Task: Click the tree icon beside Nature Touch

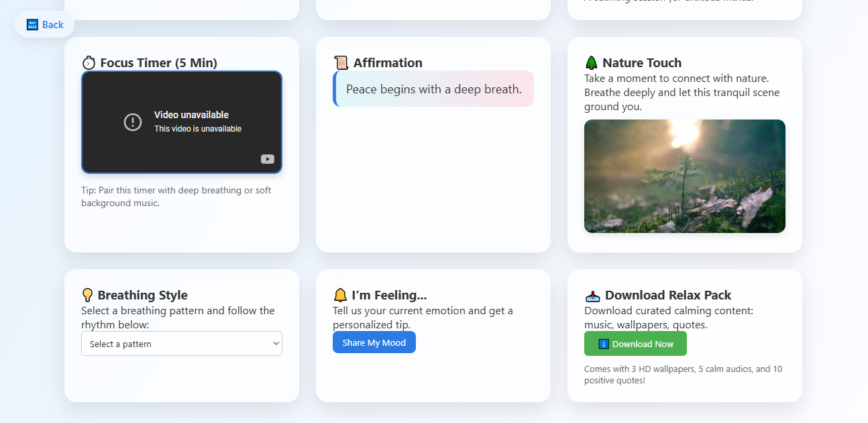Action: point(591,63)
